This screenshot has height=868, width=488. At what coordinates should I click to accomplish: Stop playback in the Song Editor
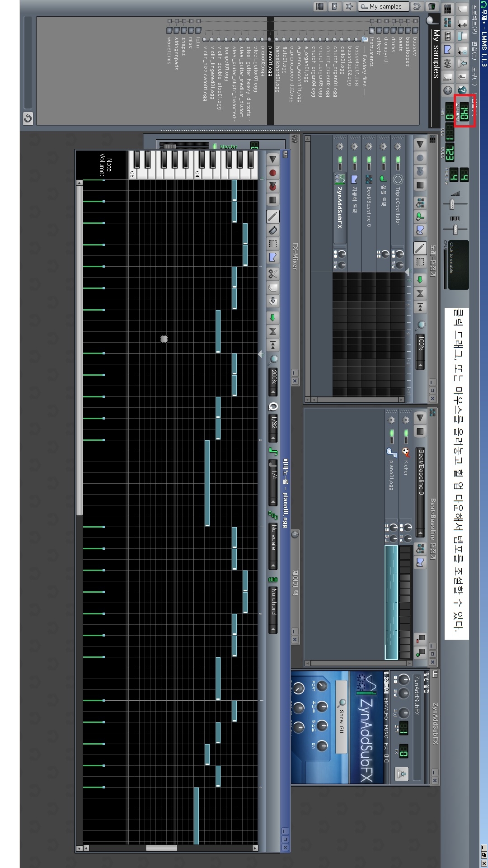(x=420, y=185)
